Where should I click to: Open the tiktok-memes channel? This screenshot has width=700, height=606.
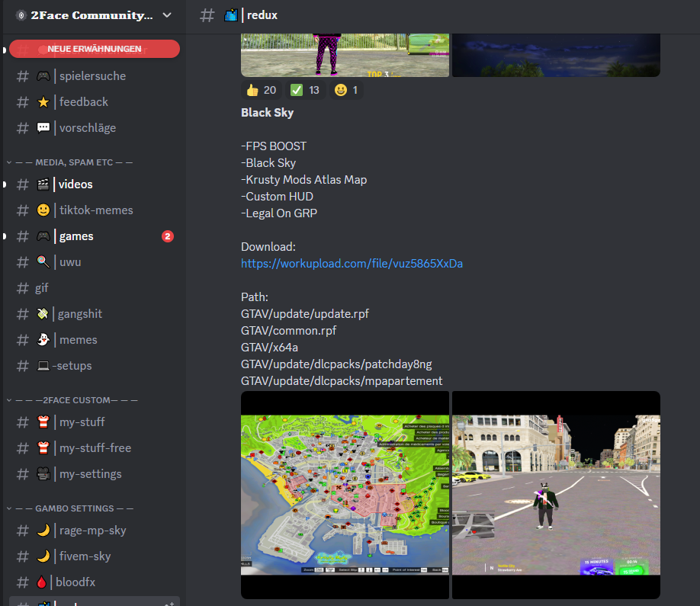95,210
